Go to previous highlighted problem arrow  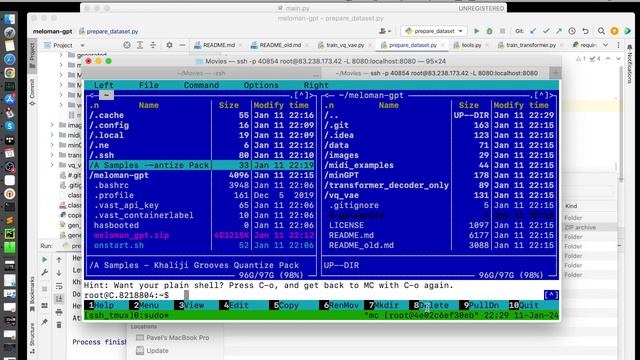point(608,59)
